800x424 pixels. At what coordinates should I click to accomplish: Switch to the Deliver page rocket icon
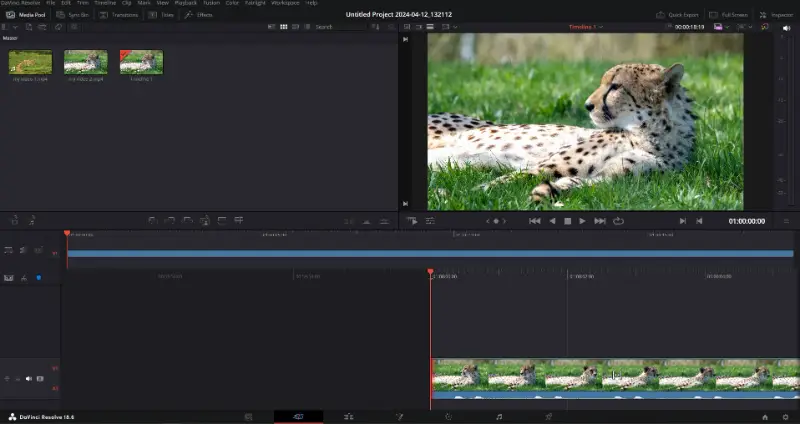pyautogui.click(x=548, y=417)
